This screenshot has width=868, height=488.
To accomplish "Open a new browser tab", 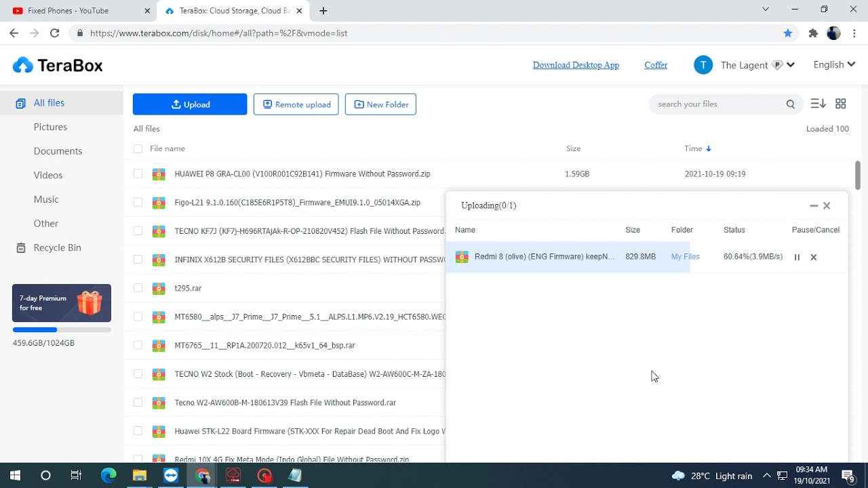I will 323,11.
